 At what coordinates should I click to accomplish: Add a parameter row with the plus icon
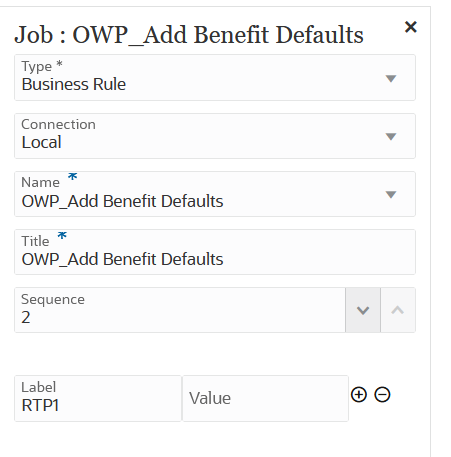[x=359, y=395]
